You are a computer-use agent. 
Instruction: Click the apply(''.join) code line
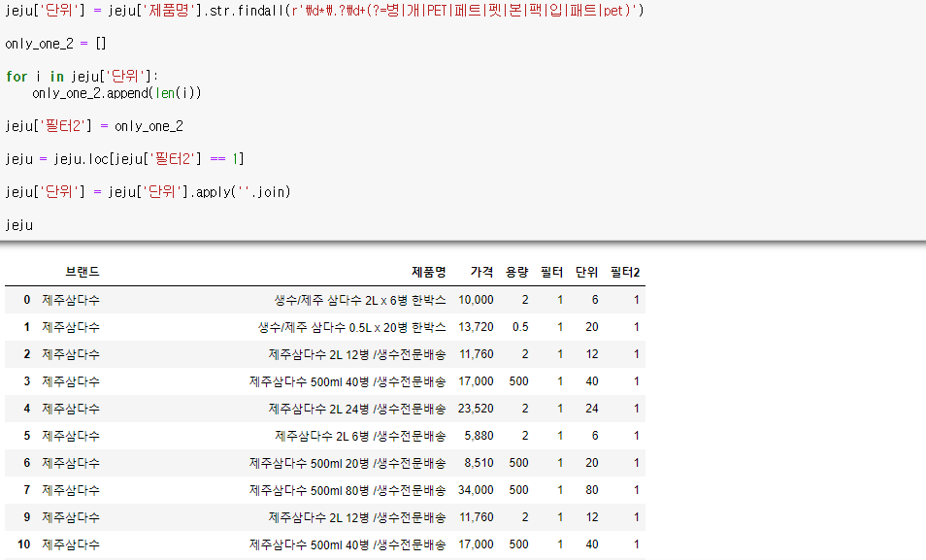pyautogui.click(x=148, y=192)
